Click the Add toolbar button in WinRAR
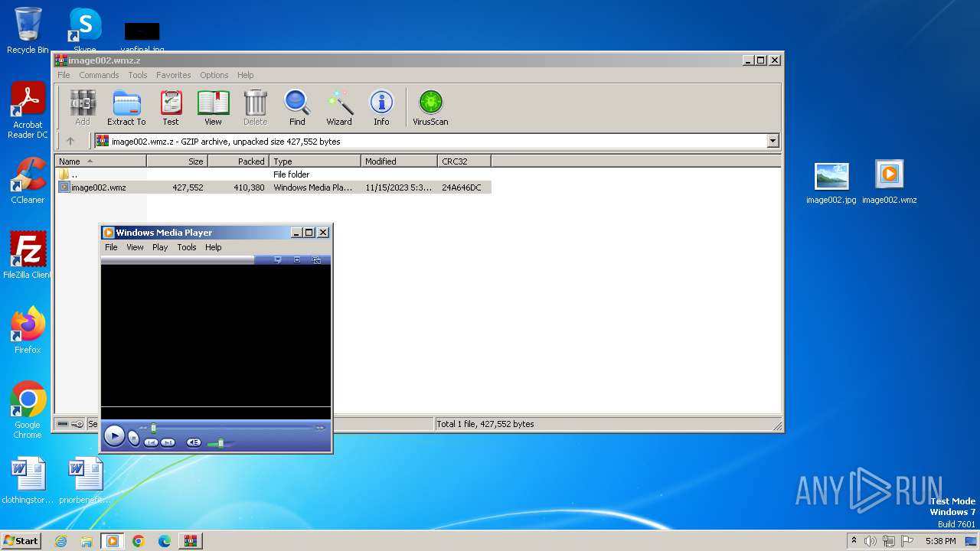Image resolution: width=980 pixels, height=551 pixels. coord(83,108)
